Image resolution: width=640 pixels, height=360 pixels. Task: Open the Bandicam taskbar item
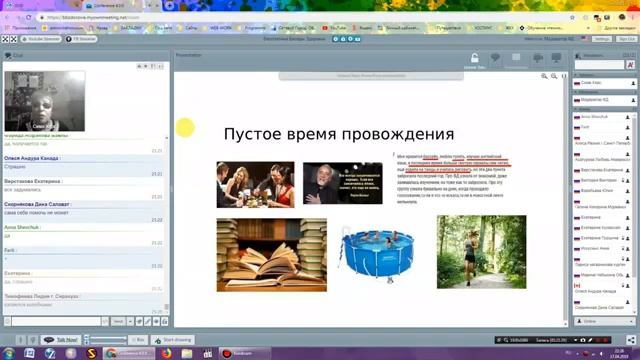pos(244,353)
